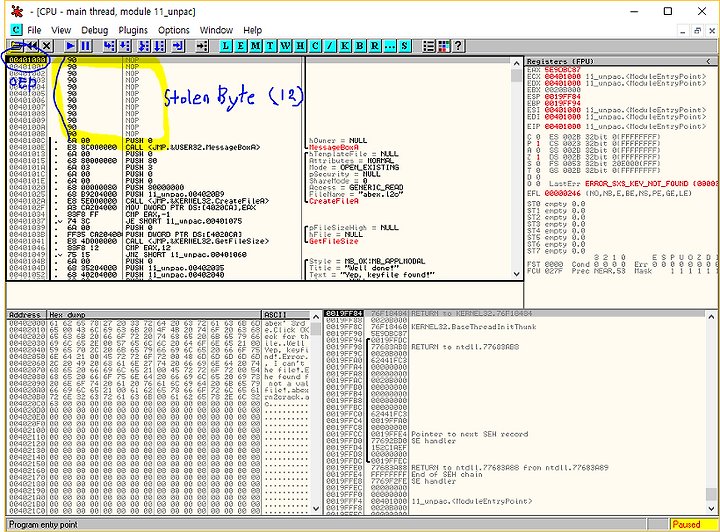
Task: Click the stack pane scrollbar down arrow
Action: (711, 508)
